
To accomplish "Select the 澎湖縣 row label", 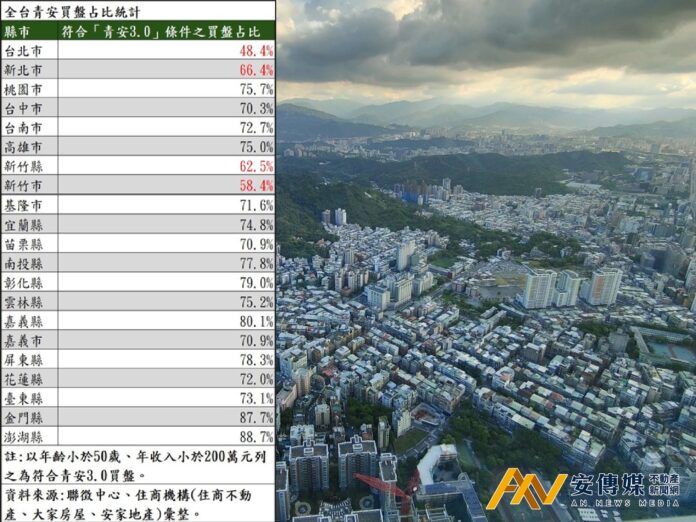I will coord(23,437).
